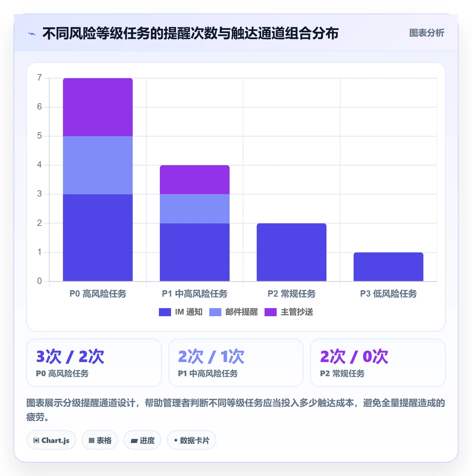This screenshot has width=472, height=476.
Task: Select the 2次 / 1次 stat card value
Action: [x=211, y=357]
